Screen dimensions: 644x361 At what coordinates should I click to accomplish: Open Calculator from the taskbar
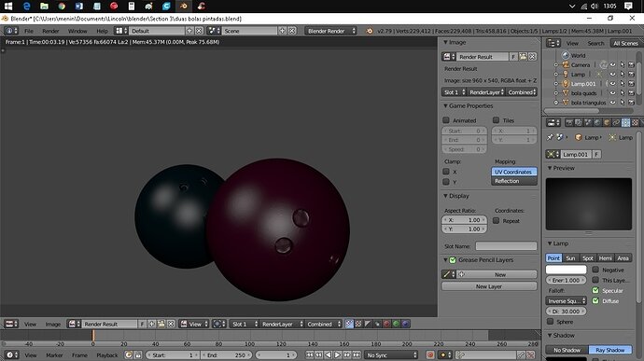click(132, 7)
